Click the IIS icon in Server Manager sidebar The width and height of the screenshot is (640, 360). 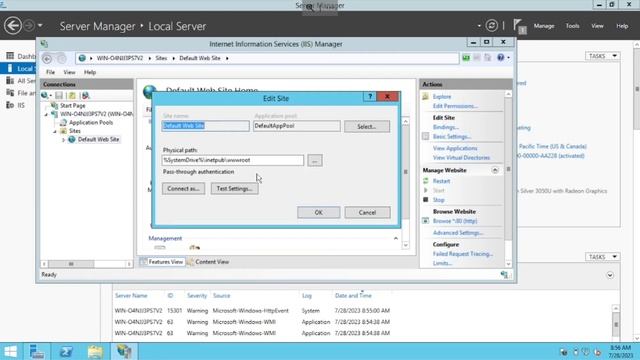tap(10, 105)
